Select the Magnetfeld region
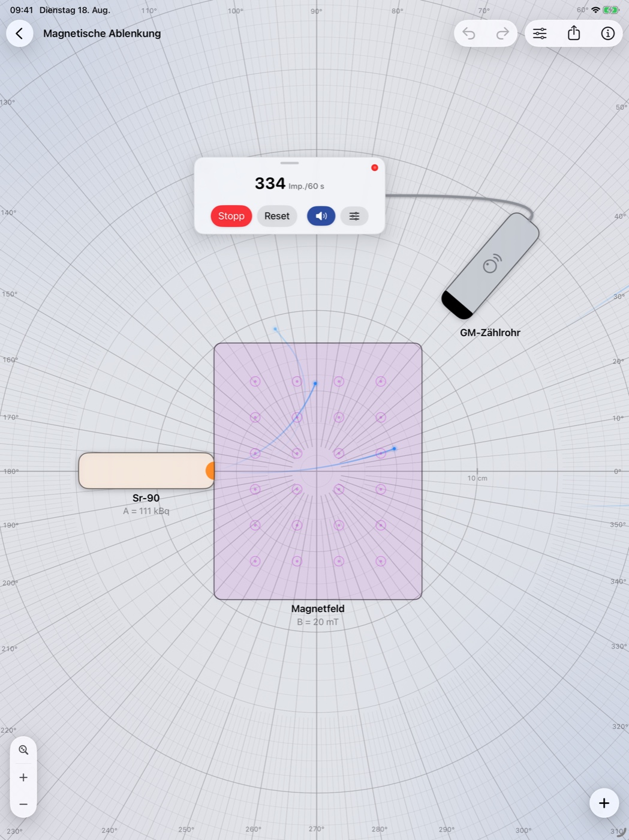The width and height of the screenshot is (629, 840). (318, 471)
